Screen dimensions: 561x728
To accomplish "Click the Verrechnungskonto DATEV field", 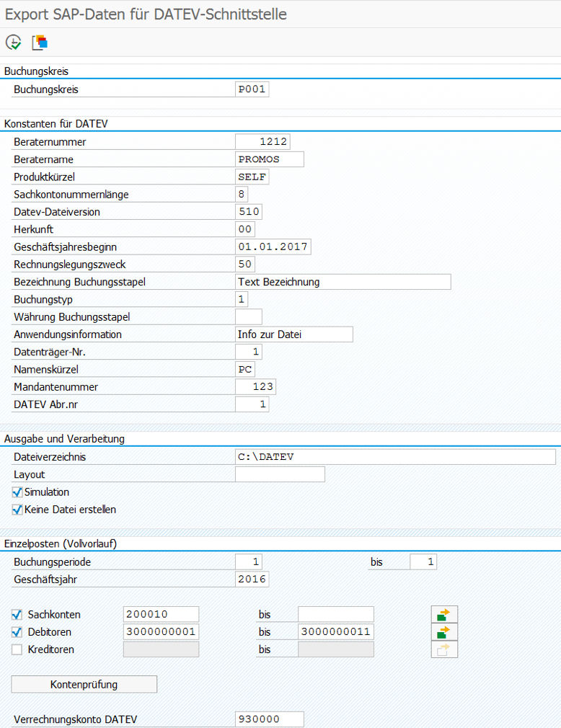I will [269, 719].
